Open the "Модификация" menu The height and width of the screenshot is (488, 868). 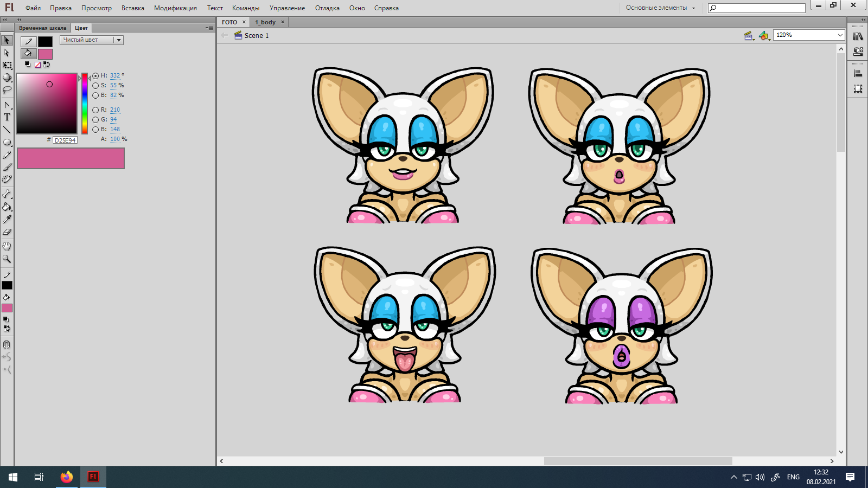click(x=175, y=8)
